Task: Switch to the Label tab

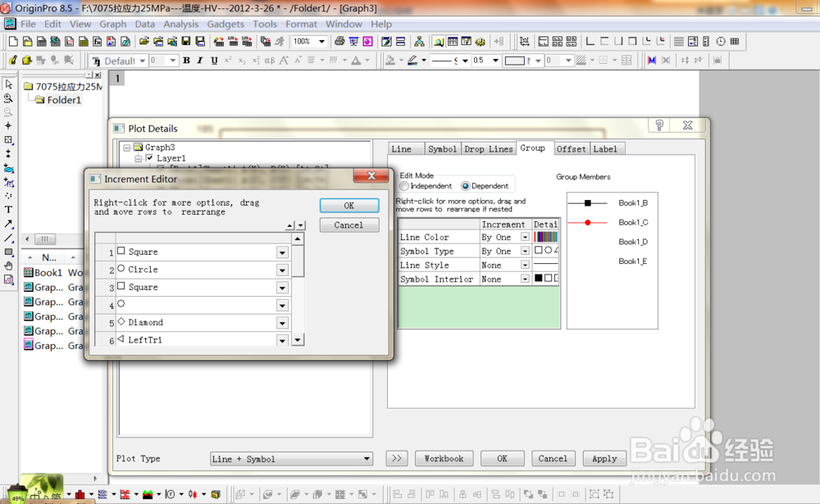Action: pyautogui.click(x=605, y=149)
